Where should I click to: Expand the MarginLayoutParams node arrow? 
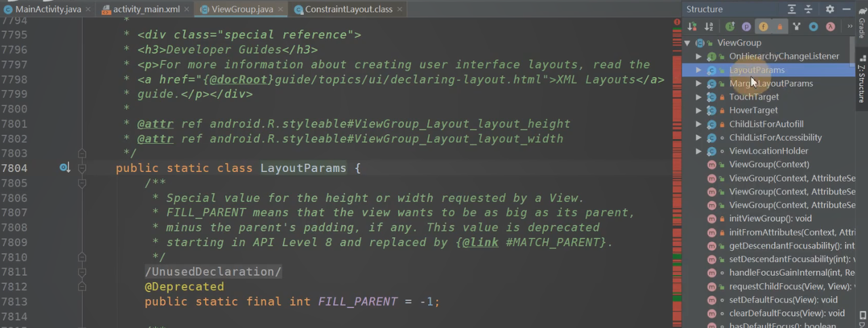click(698, 83)
